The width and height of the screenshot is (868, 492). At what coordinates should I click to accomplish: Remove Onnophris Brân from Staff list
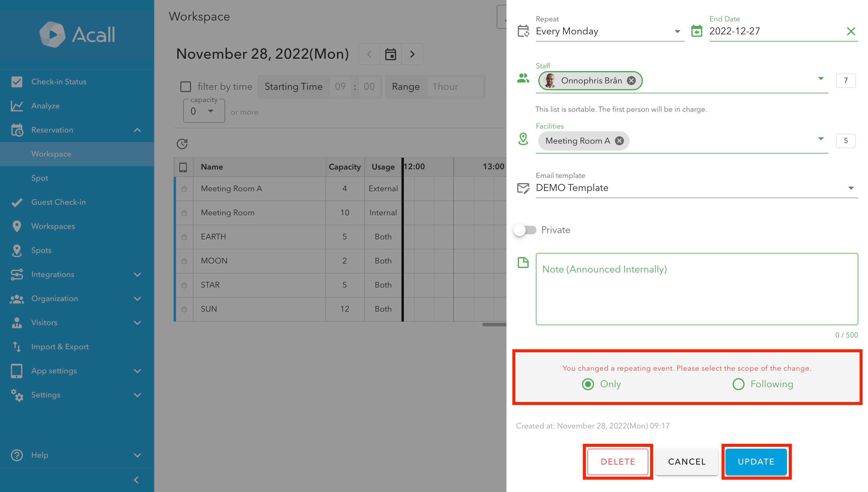point(631,80)
